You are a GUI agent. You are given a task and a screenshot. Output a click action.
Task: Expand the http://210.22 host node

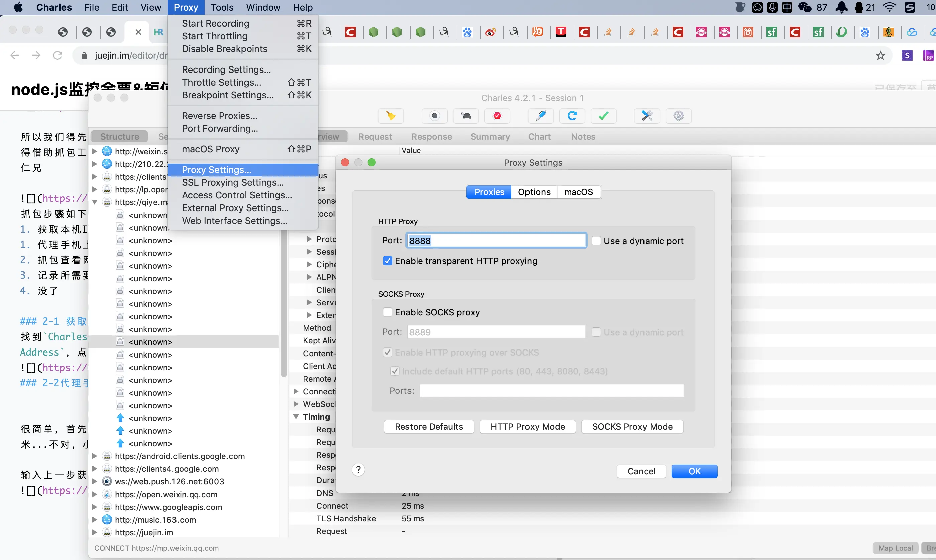pyautogui.click(x=95, y=164)
